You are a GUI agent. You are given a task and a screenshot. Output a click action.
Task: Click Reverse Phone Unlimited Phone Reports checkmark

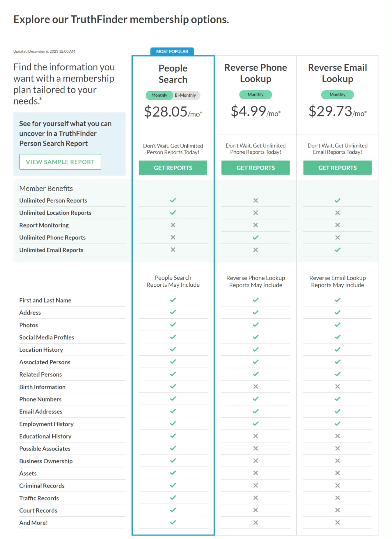(255, 238)
